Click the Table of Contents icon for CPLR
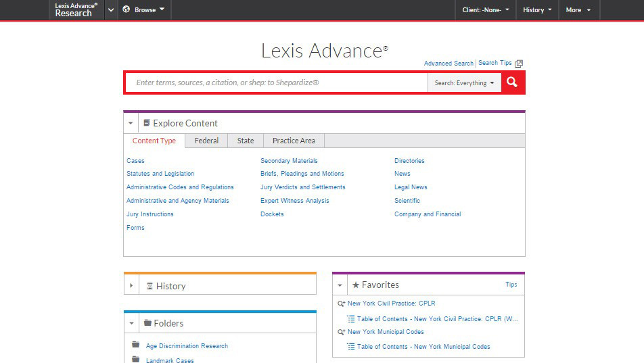 click(350, 318)
